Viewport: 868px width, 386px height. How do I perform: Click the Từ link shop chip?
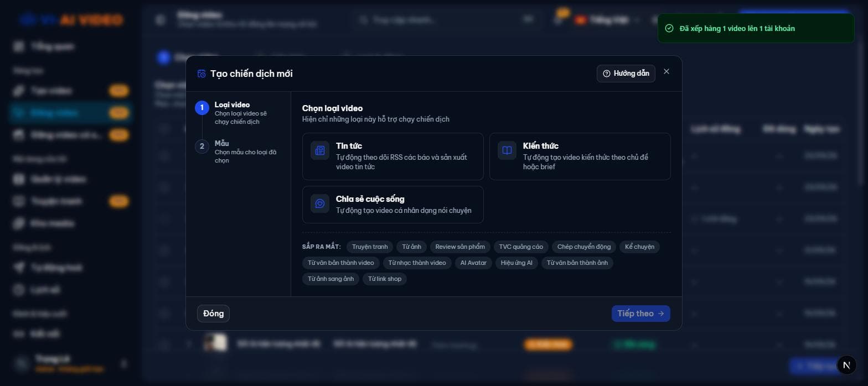tap(385, 279)
